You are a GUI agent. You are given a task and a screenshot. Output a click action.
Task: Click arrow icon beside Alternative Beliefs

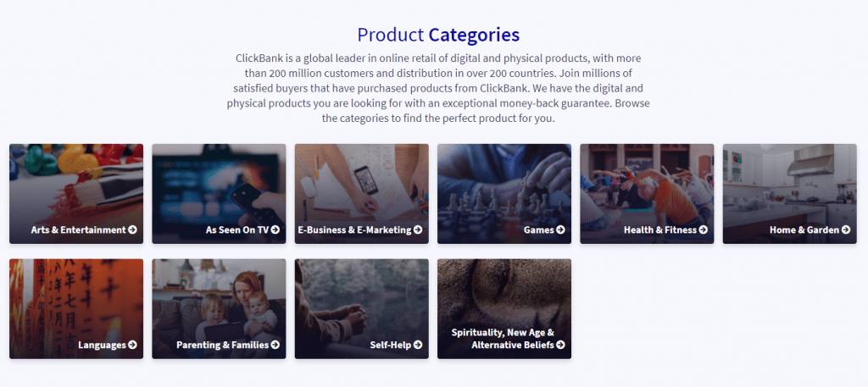pos(560,346)
